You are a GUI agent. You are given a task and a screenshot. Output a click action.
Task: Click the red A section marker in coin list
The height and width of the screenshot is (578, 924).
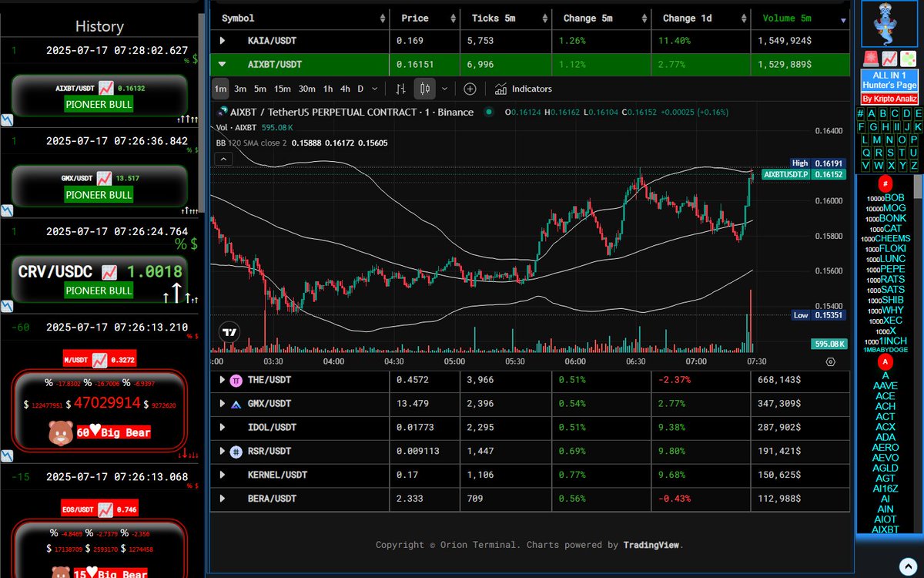885,362
